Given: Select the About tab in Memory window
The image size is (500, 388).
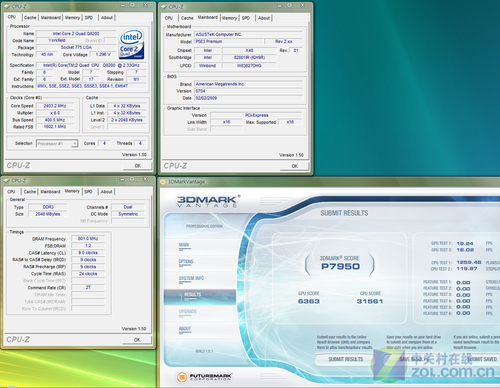Looking at the screenshot, I should tap(107, 192).
